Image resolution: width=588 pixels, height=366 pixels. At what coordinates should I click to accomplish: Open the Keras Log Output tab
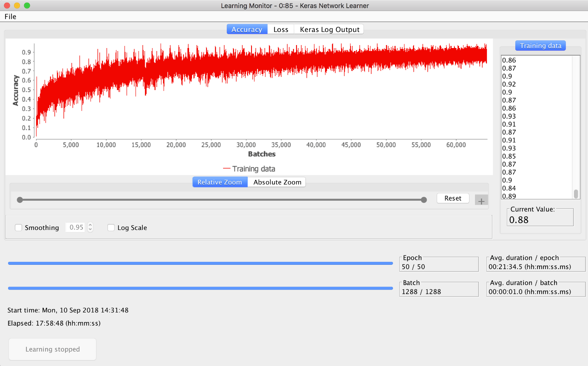(x=330, y=29)
